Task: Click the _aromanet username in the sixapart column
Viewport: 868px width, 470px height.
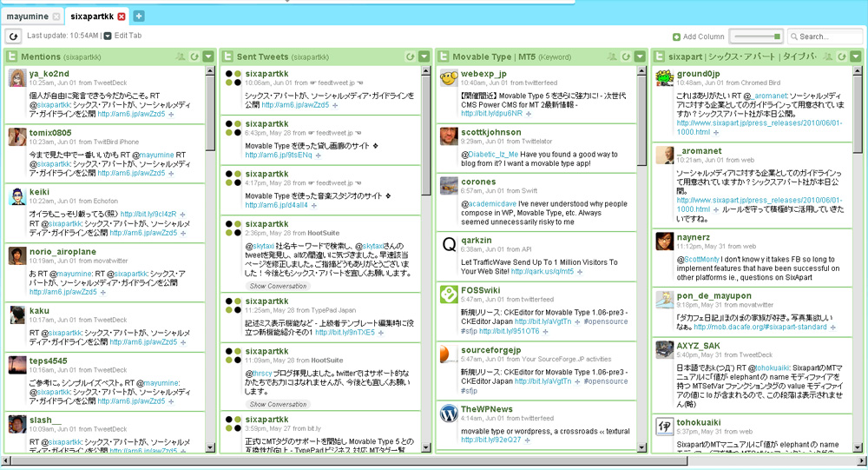Action: [699, 151]
